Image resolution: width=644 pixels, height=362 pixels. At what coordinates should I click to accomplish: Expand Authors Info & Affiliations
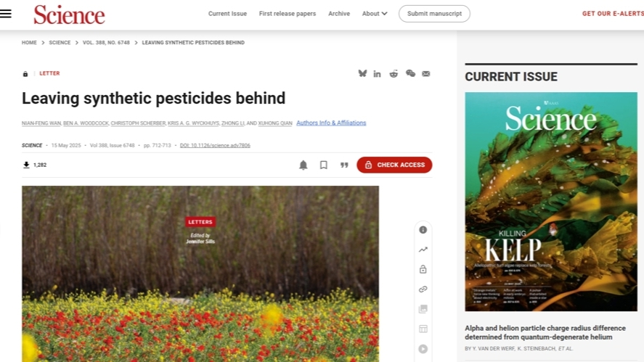point(331,123)
